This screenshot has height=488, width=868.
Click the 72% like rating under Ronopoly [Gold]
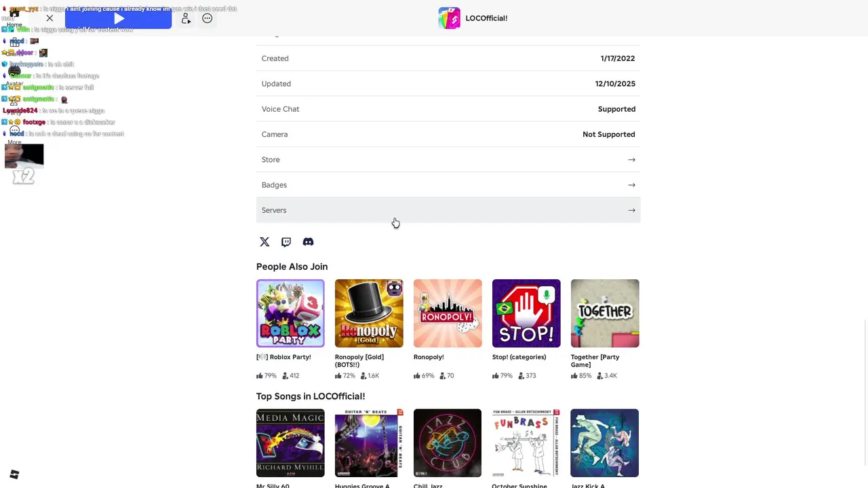pyautogui.click(x=345, y=375)
